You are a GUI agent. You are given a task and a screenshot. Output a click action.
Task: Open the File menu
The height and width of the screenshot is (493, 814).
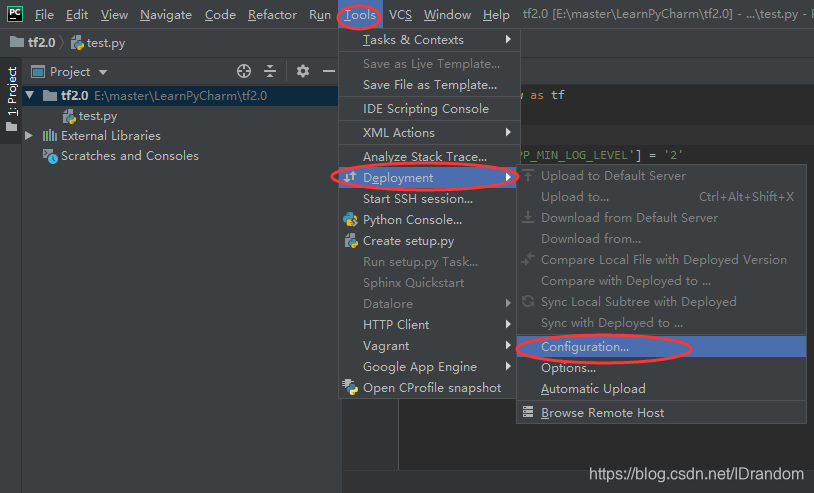tap(44, 15)
